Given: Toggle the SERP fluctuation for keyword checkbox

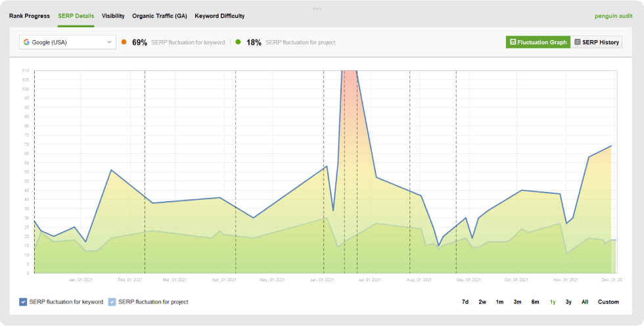Looking at the screenshot, I should point(23,302).
